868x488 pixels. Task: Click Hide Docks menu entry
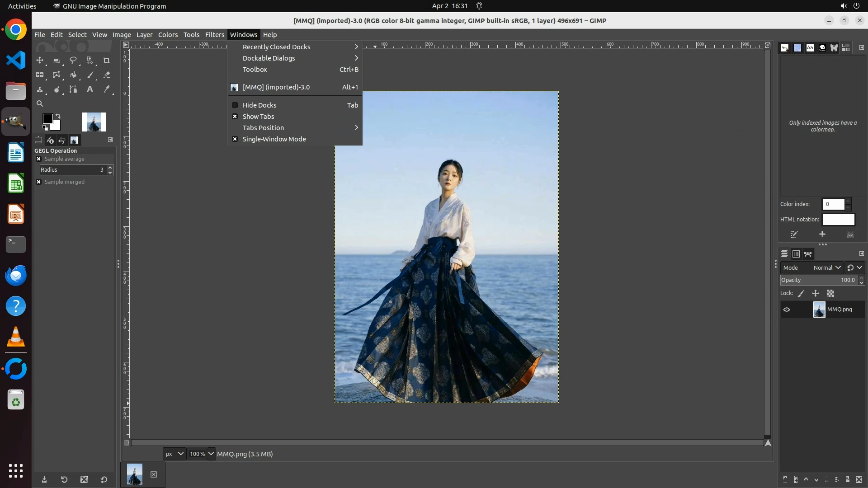[259, 105]
